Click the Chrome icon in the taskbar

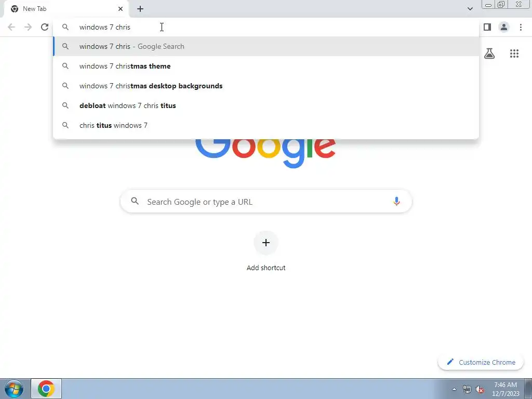(46, 389)
